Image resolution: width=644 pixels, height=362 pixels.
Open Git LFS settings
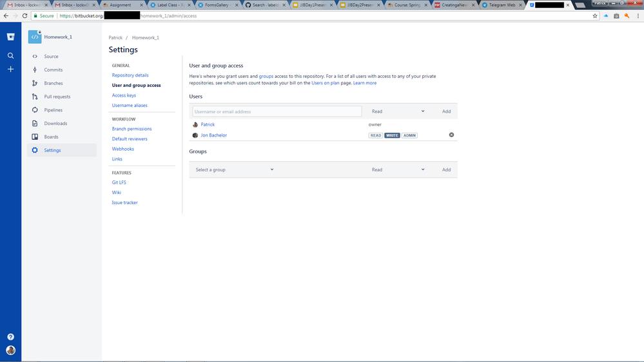[119, 182]
